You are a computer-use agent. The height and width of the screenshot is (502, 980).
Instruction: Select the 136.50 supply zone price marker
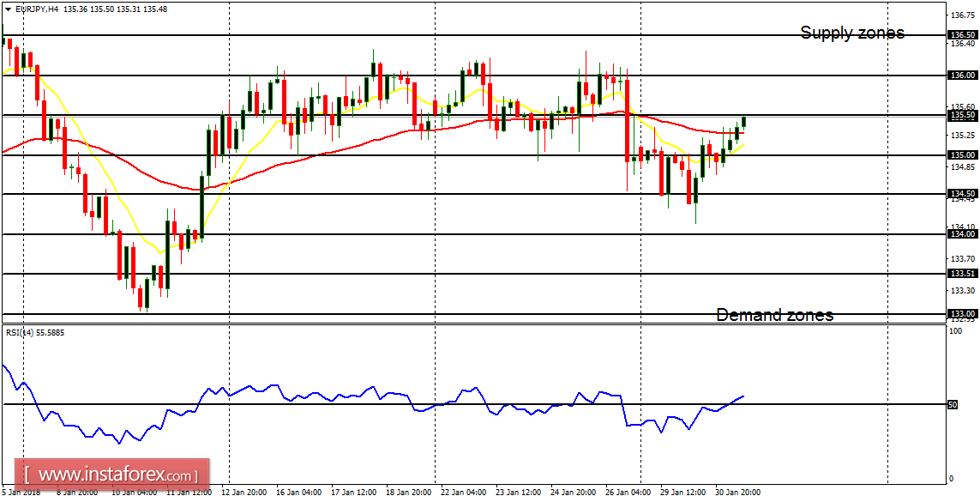(x=961, y=36)
